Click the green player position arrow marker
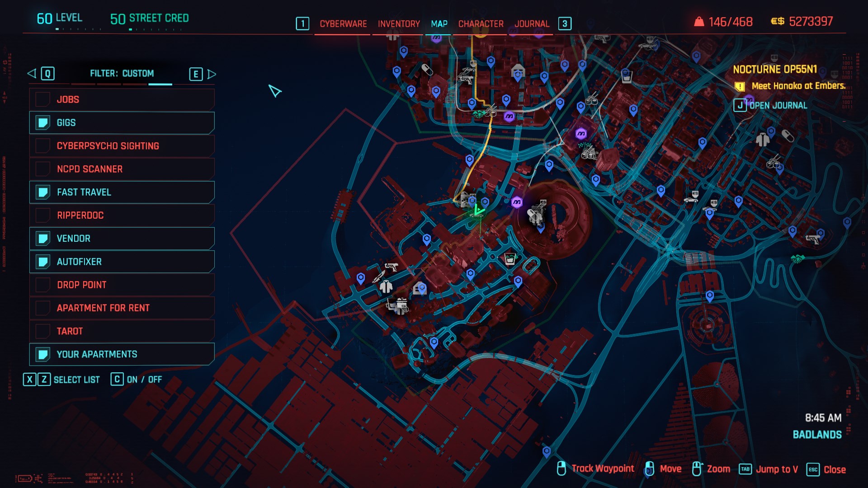Image resolution: width=868 pixels, height=488 pixels. (x=478, y=211)
